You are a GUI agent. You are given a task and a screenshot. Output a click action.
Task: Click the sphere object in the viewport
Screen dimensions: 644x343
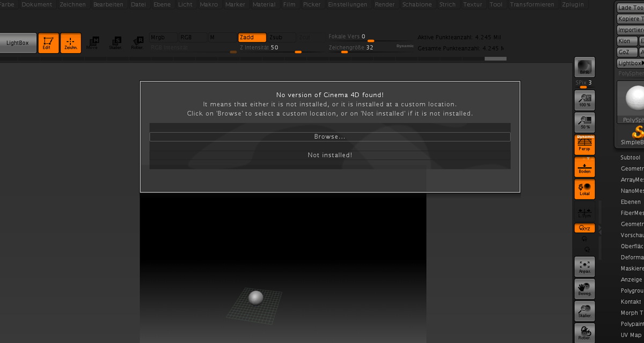click(x=256, y=297)
